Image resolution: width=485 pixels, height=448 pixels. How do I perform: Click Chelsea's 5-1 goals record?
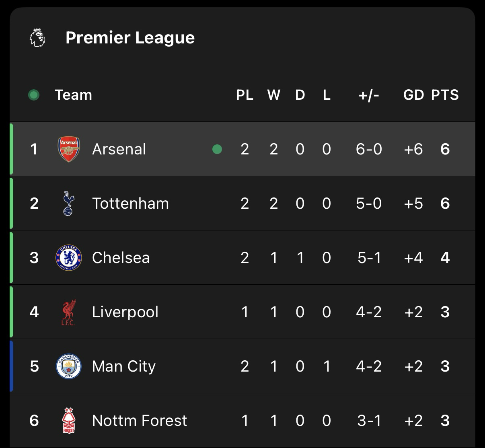click(x=369, y=258)
